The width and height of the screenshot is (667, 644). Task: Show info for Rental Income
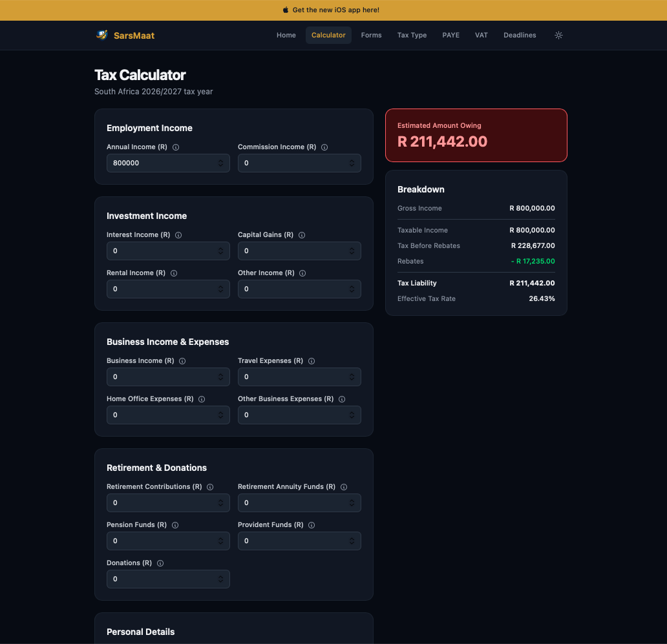174,273
